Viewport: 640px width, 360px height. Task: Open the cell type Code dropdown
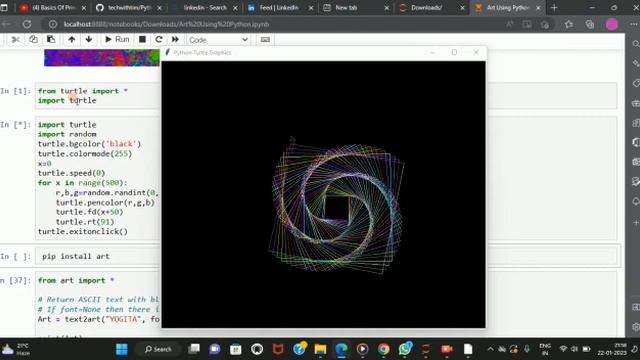tap(218, 40)
